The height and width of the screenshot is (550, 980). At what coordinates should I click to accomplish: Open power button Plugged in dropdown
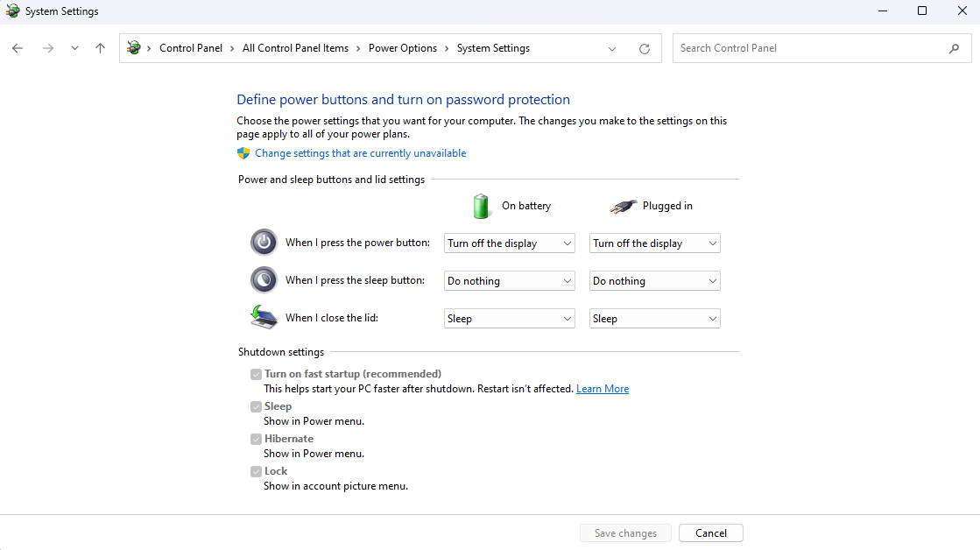[x=654, y=243]
